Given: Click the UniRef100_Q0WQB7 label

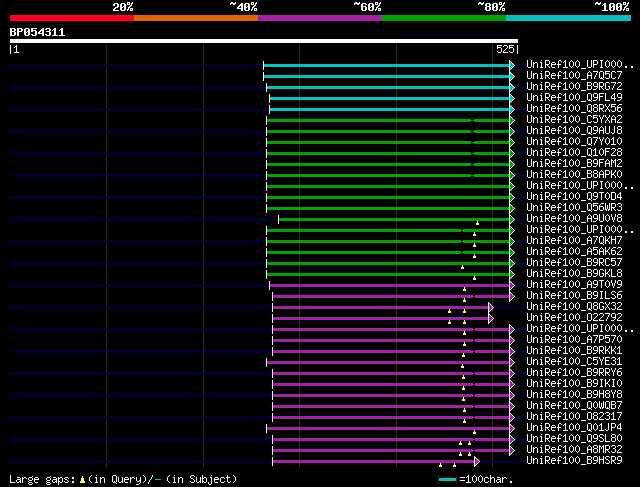Looking at the screenshot, I should [x=574, y=406].
